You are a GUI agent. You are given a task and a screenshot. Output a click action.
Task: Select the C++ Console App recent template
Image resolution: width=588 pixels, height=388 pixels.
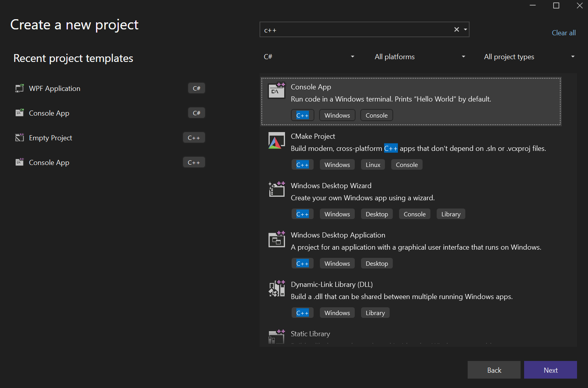tap(49, 162)
